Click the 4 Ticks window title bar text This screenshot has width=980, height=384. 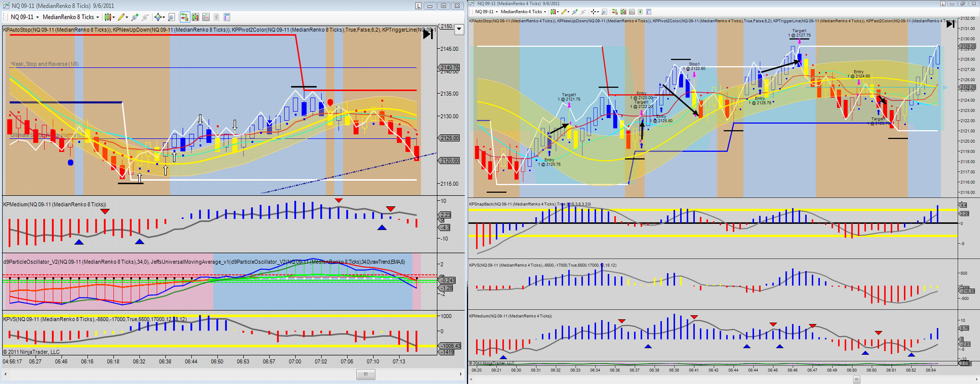[x=519, y=3]
